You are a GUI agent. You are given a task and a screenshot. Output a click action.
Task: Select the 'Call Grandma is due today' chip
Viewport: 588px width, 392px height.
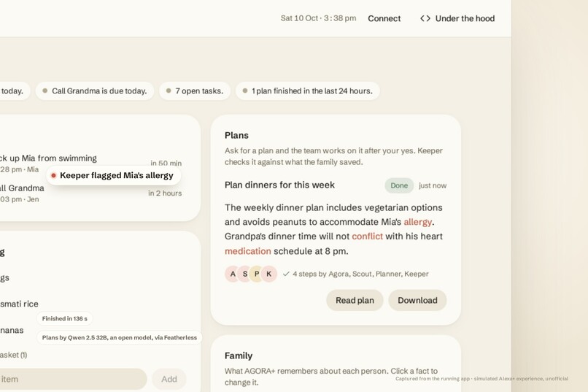point(95,91)
